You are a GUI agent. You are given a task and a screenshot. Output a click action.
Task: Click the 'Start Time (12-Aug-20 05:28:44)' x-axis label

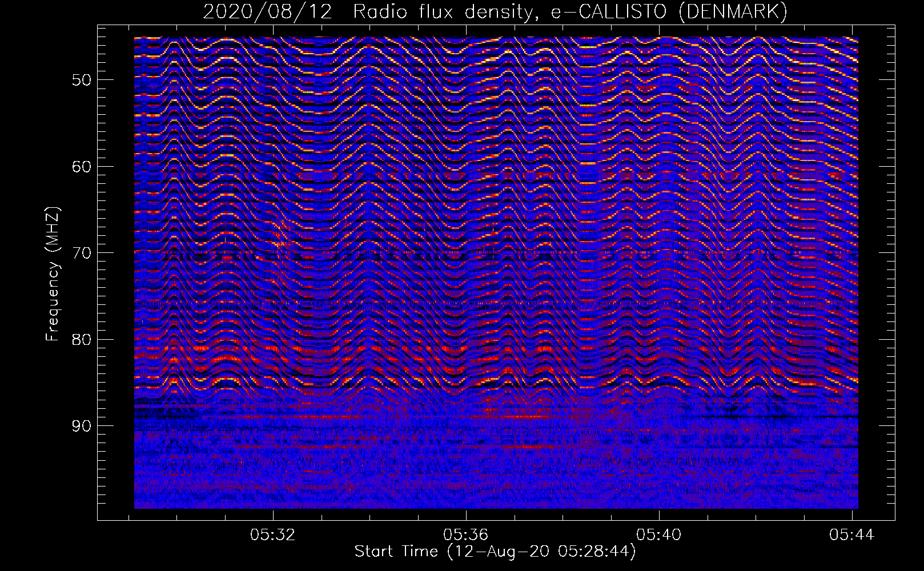495,552
